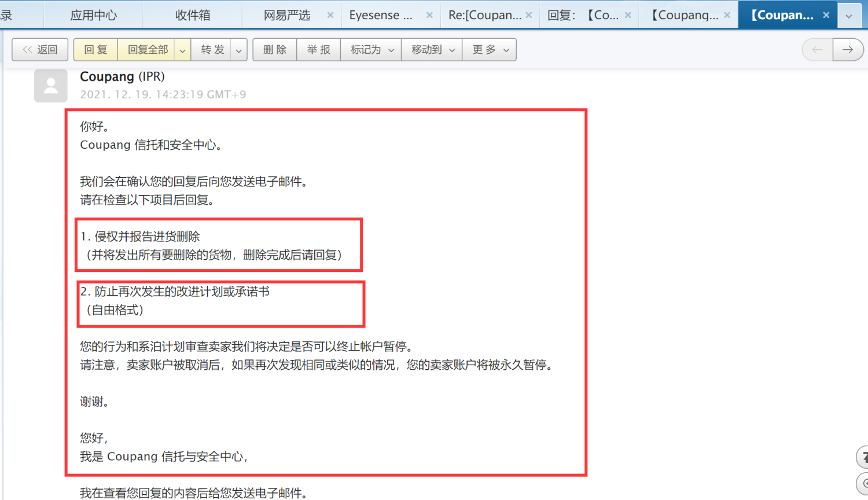Screen dimensions: 868x500
Task: Click the Coupang sender avatar
Action: pos(50,85)
